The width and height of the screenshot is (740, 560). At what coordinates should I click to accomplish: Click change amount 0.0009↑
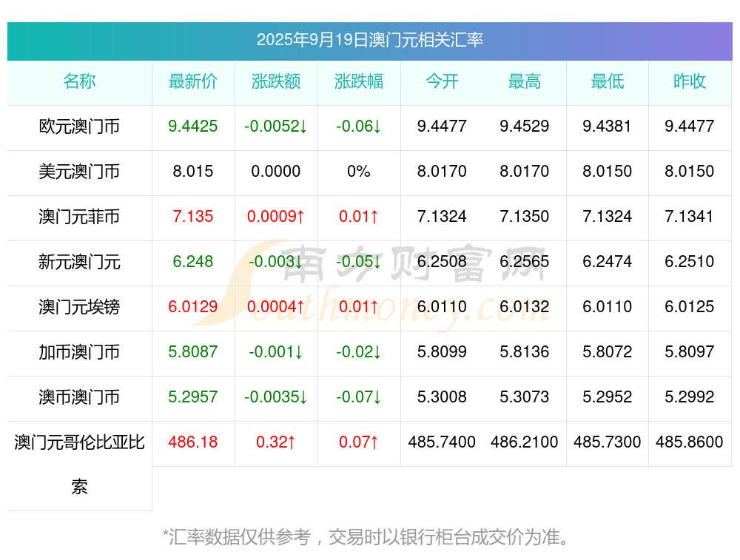point(276,216)
